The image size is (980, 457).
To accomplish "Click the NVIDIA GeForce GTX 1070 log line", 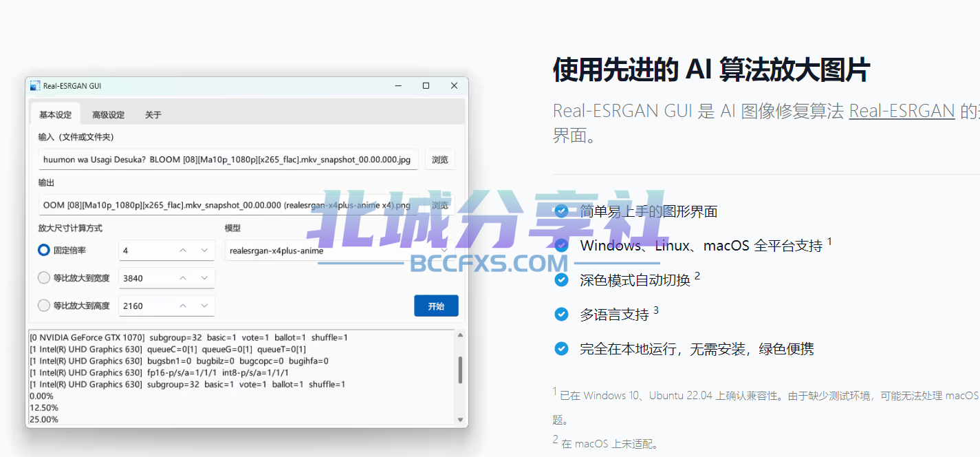I will [189, 338].
